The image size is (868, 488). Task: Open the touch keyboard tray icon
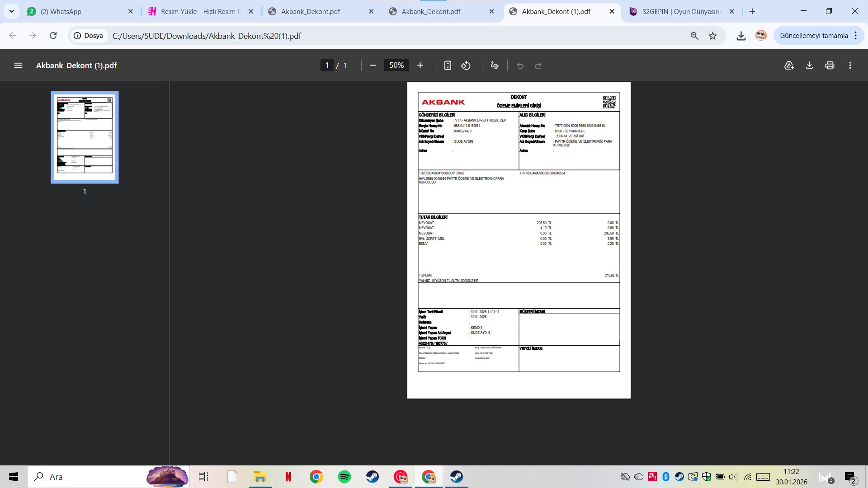click(763, 477)
